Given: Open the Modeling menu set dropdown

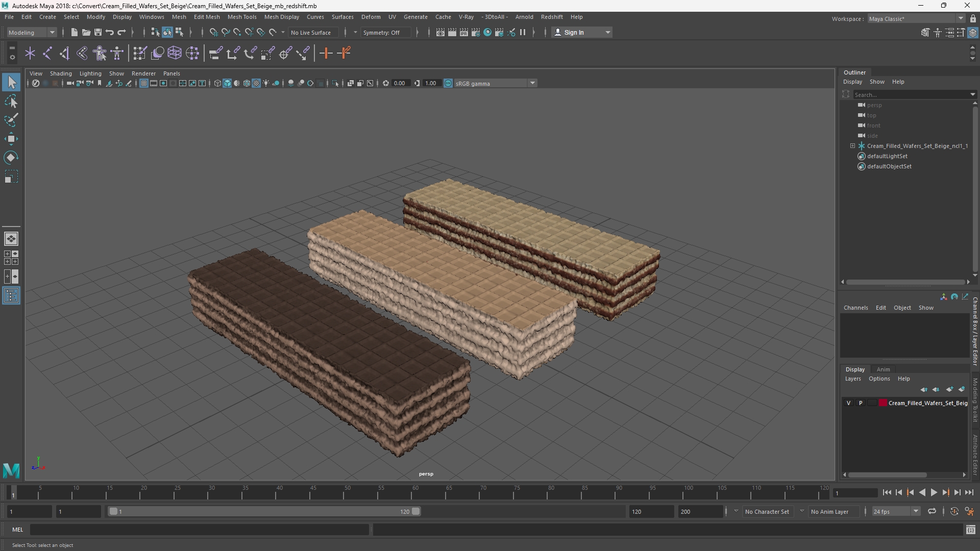Looking at the screenshot, I should click(x=32, y=33).
